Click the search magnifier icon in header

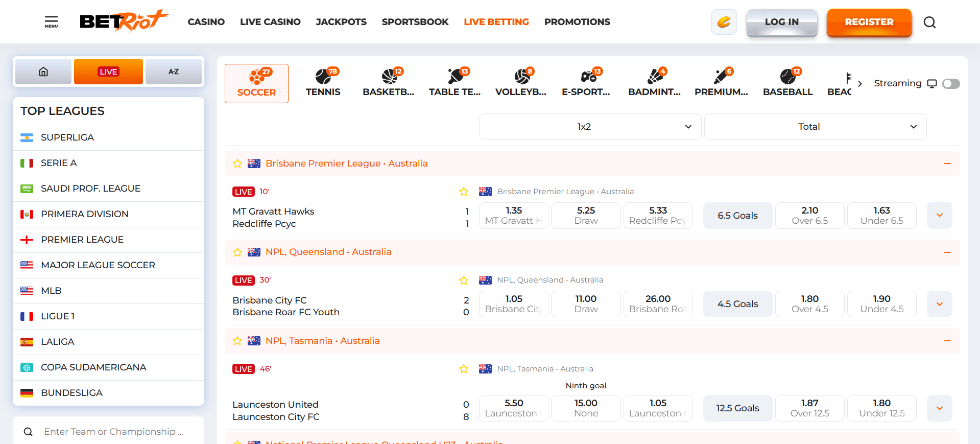coord(929,22)
